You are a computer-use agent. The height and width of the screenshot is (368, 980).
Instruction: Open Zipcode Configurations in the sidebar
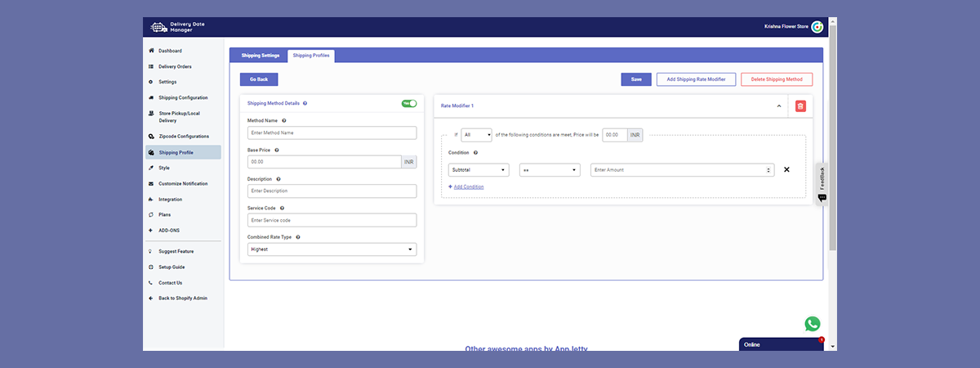tap(183, 137)
